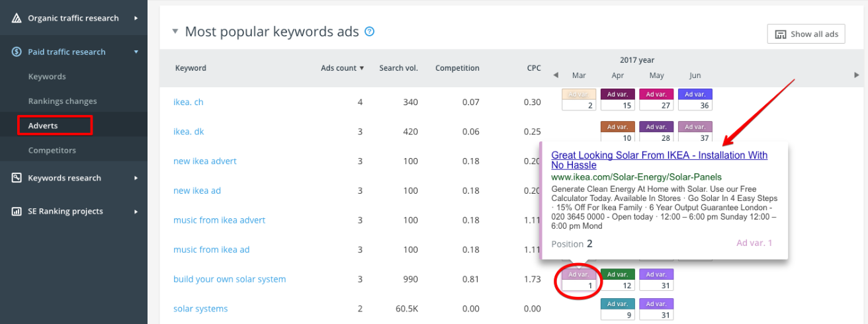Click the Paid traffic research dollar icon

(17, 52)
